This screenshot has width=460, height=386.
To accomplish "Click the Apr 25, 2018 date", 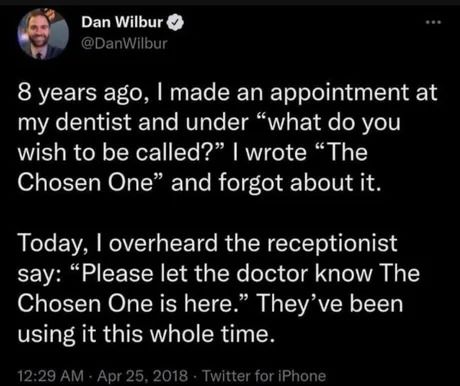I will tap(142, 376).
